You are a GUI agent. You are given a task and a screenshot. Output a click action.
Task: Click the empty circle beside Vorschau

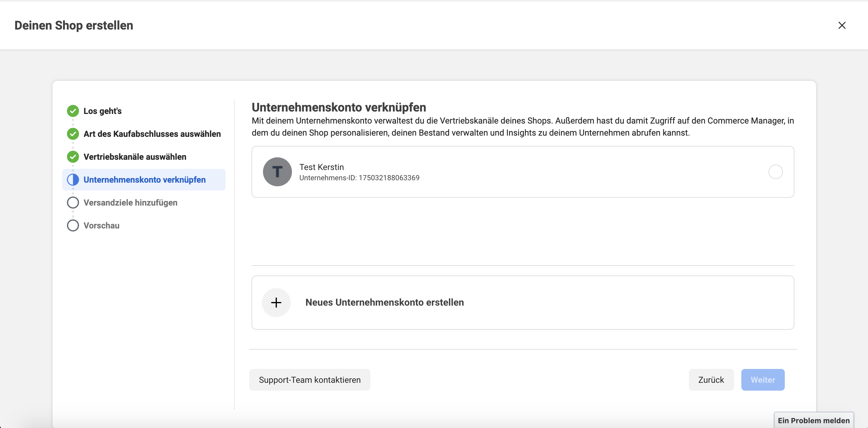[x=73, y=225]
